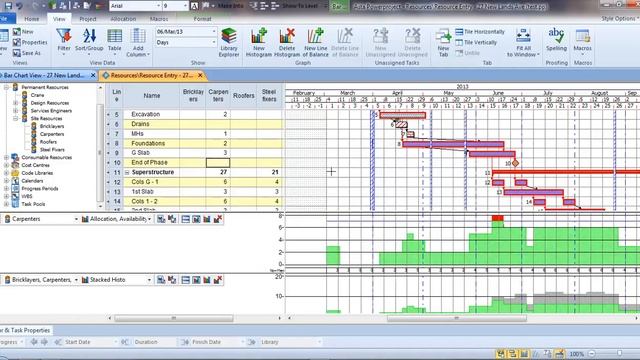Screen dimensions: 640x360
Task: Collapse the Site Resources tree node
Action: 16,118
